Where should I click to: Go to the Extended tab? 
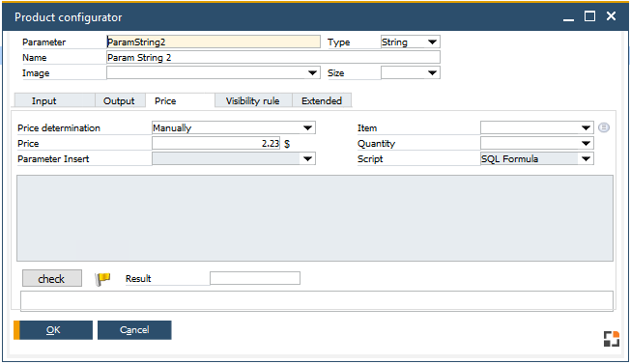[322, 100]
